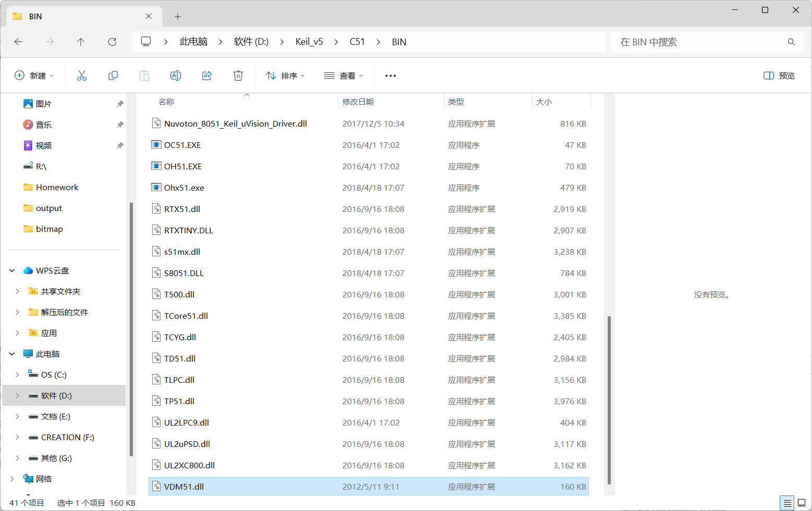Click the search magnifier icon

[791, 42]
